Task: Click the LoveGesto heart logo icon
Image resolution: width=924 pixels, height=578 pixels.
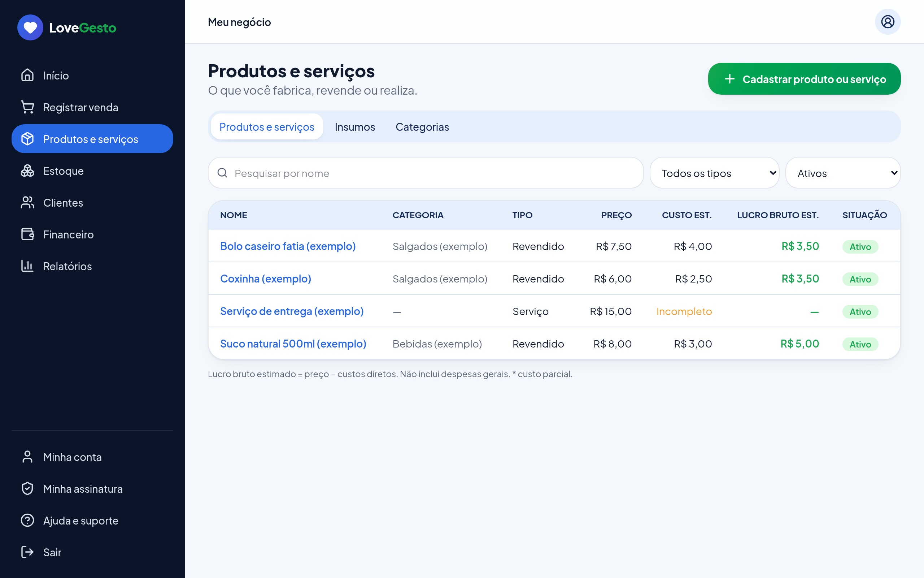Action: pos(30,27)
